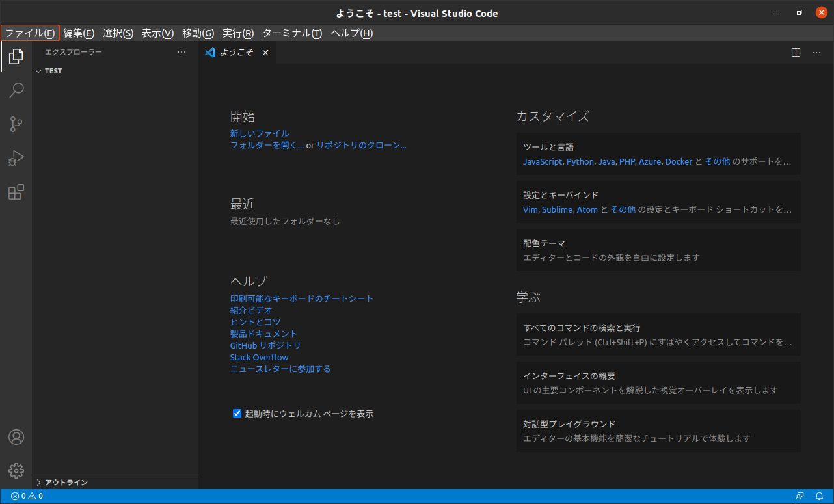Open the ヒントとコツ link
This screenshot has width=834, height=504.
[256, 322]
